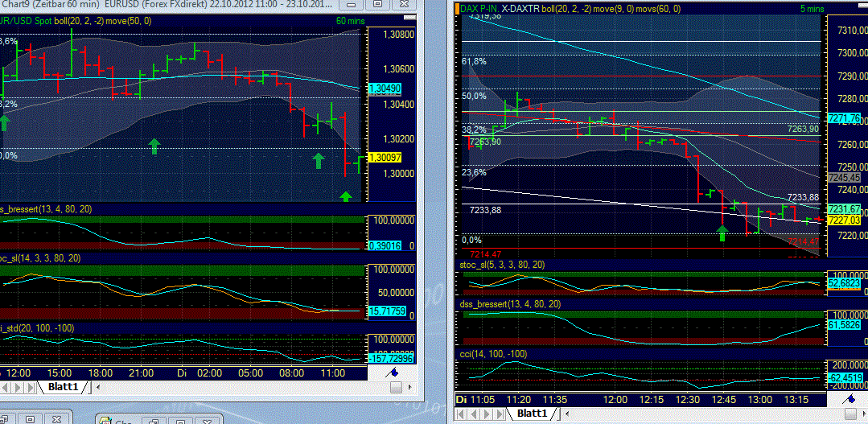Click green arrow near 12:45 DAX low
The image size is (868, 424).
point(722,233)
